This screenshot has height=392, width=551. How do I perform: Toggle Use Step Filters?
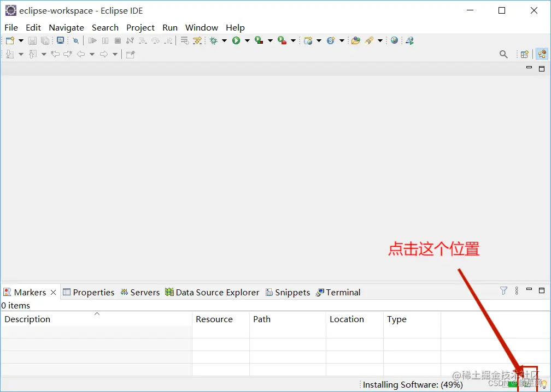[x=197, y=41]
